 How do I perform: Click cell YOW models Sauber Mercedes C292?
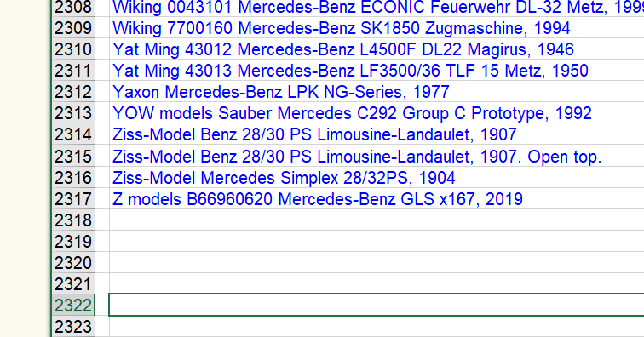377,113
